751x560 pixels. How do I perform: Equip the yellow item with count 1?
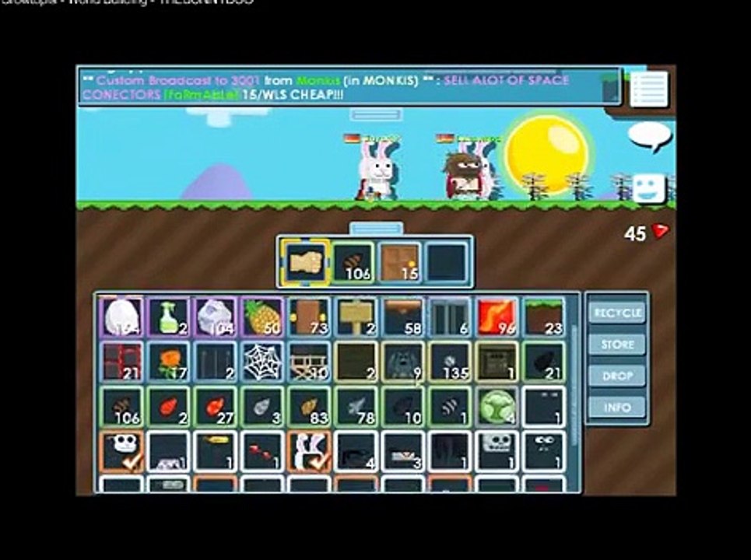click(x=216, y=451)
